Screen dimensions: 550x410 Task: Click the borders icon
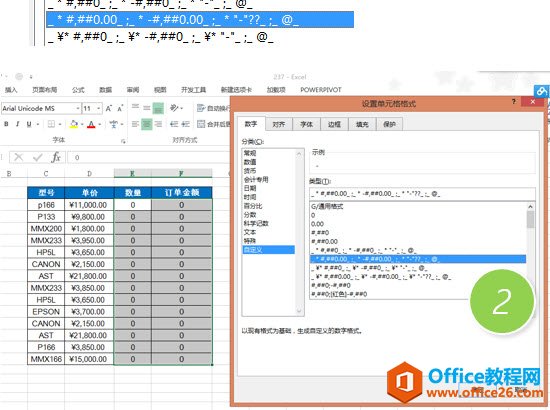coord(51,124)
